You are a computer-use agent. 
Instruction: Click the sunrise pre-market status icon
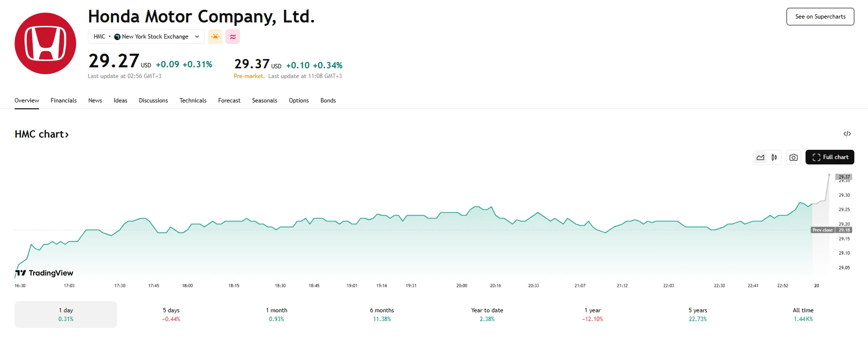(x=215, y=36)
